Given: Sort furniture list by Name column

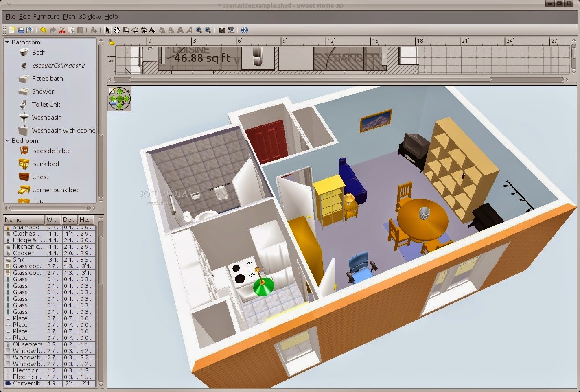Looking at the screenshot, I should pos(24,220).
